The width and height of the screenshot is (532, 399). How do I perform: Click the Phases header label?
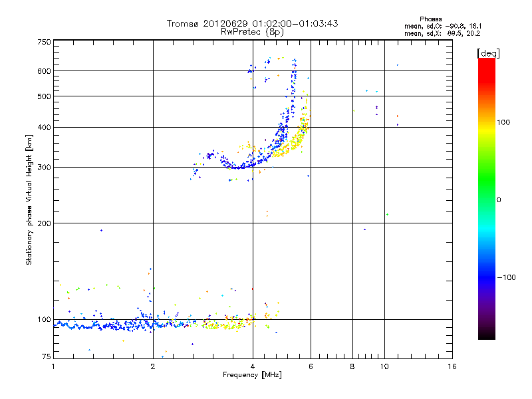tap(430, 19)
